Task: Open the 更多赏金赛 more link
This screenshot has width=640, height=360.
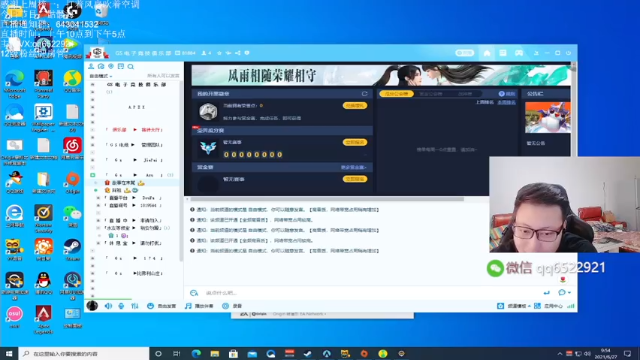Action: (x=353, y=167)
